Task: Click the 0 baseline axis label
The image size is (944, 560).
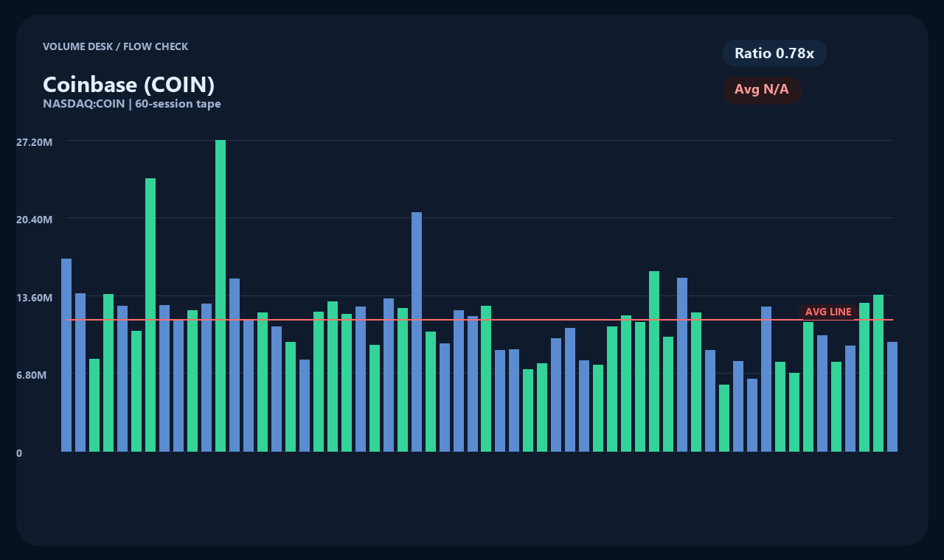Action: [x=19, y=453]
